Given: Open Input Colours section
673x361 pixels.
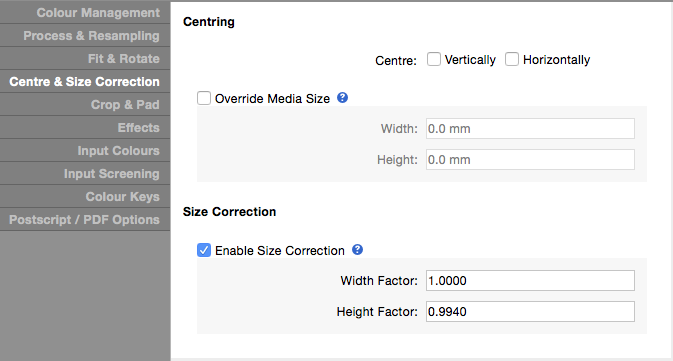Looking at the screenshot, I should coord(85,151).
